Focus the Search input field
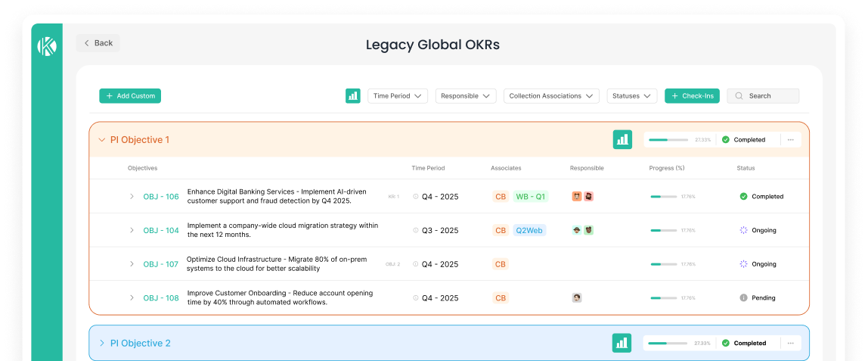Viewport: 868px width, 361px height. point(763,96)
